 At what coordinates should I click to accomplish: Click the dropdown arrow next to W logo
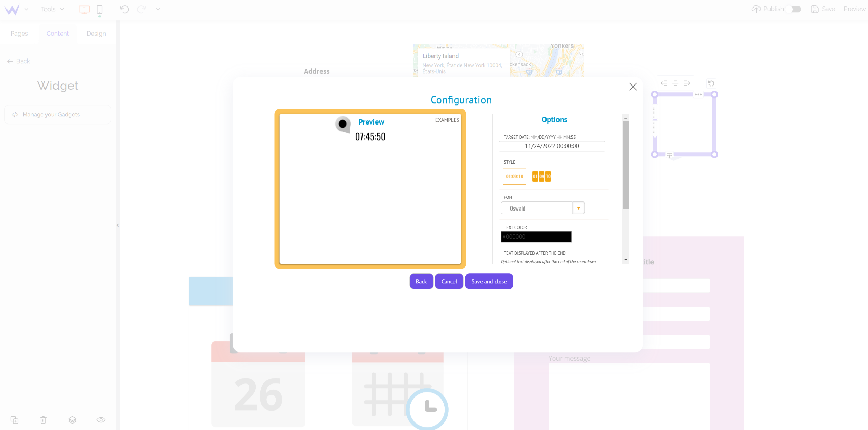27,10
